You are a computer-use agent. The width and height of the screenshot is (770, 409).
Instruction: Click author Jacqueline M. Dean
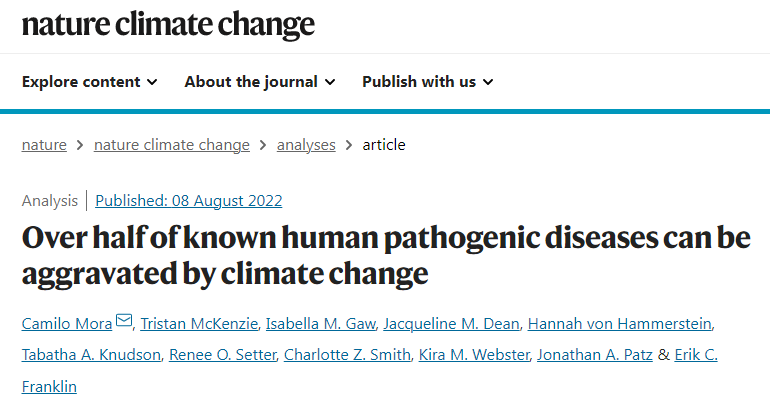click(451, 324)
